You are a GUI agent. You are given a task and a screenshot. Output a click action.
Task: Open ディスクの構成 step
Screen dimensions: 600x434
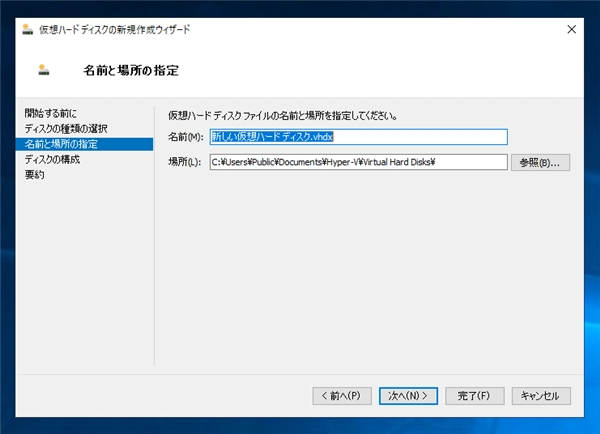click(52, 160)
